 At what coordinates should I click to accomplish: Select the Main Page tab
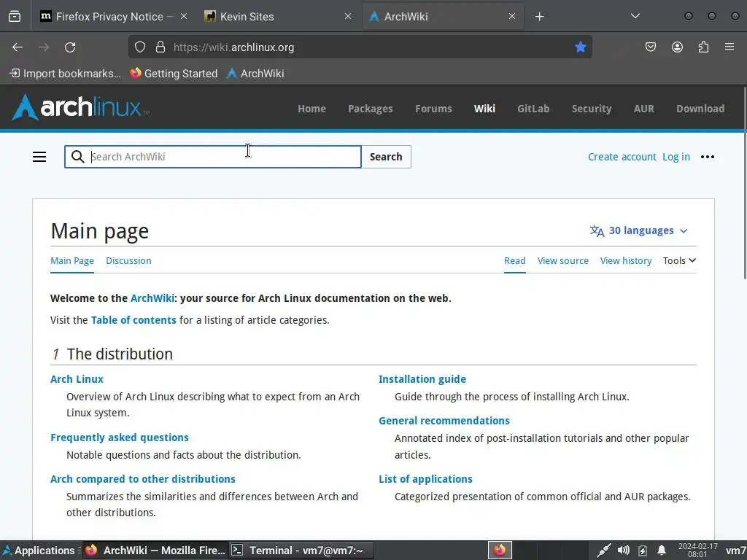click(x=72, y=260)
